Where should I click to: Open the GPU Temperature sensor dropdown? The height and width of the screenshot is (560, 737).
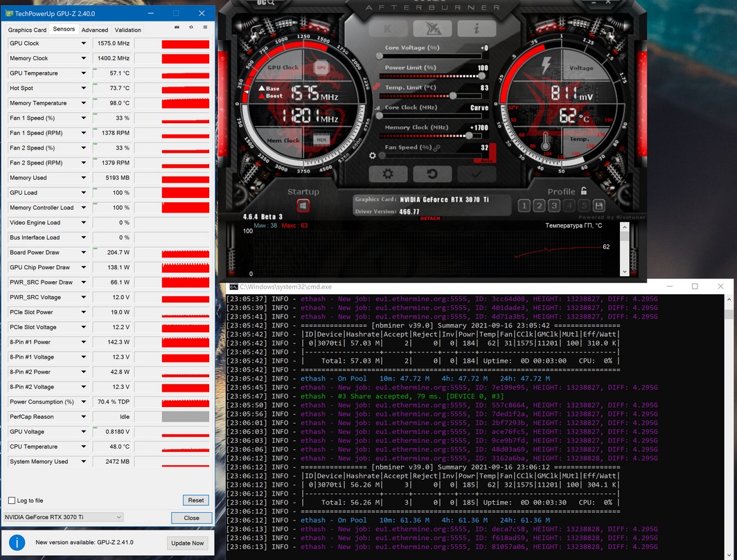(x=83, y=73)
